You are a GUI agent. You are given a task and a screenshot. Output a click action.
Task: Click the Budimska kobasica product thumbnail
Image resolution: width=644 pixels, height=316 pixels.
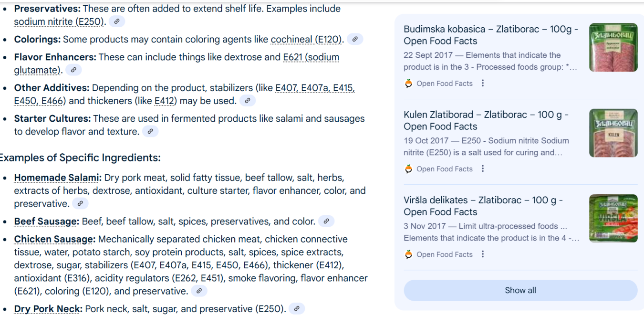[x=613, y=48]
